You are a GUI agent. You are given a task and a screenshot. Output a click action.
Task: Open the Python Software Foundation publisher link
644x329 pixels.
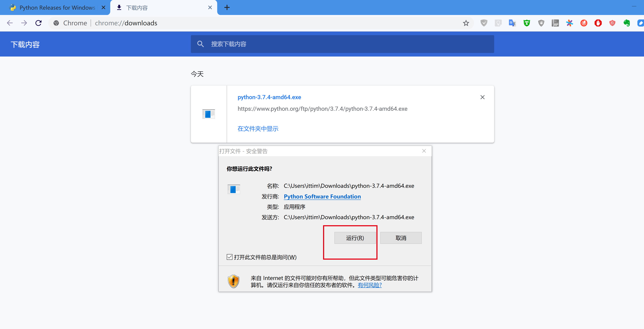(322, 197)
